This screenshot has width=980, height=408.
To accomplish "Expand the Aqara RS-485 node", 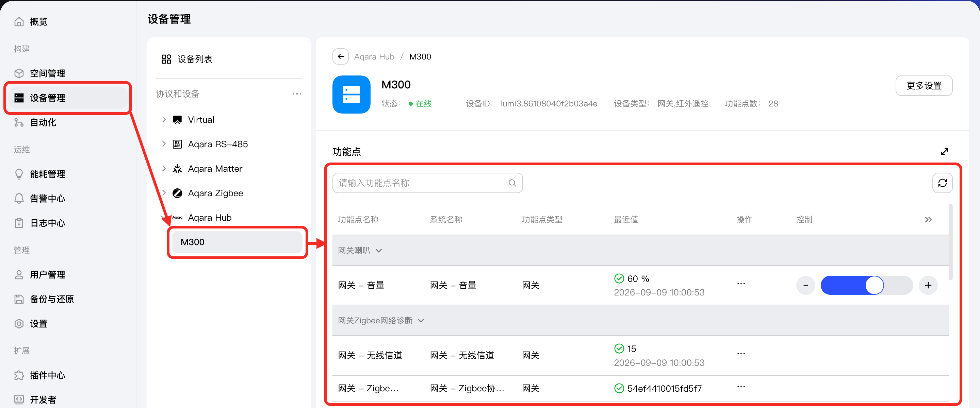I will pos(164,144).
